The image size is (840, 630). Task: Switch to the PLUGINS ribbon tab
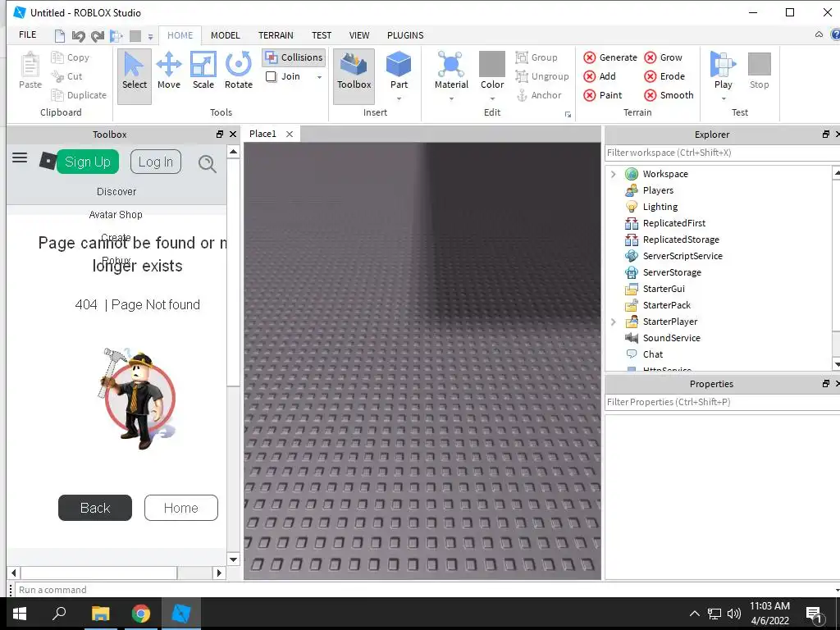(x=405, y=35)
